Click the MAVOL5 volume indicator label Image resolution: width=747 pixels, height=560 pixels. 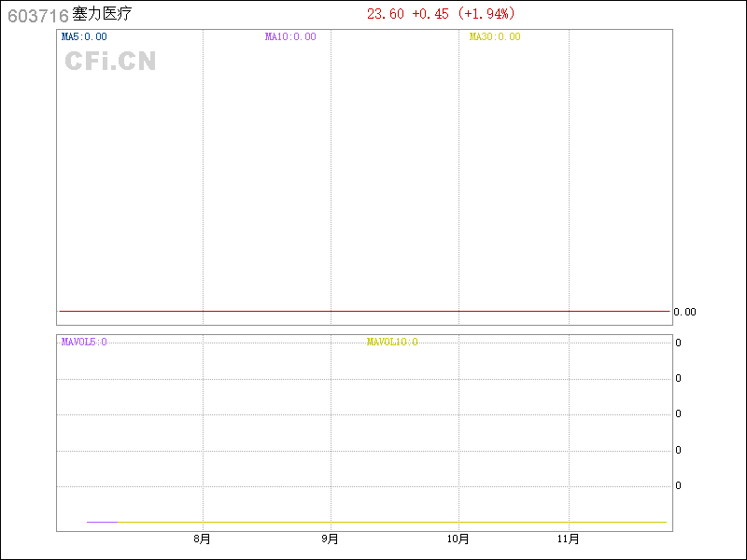pyautogui.click(x=84, y=343)
